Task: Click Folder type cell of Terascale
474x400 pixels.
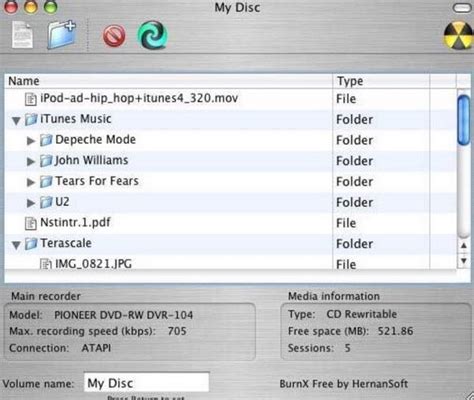Action: 354,244
